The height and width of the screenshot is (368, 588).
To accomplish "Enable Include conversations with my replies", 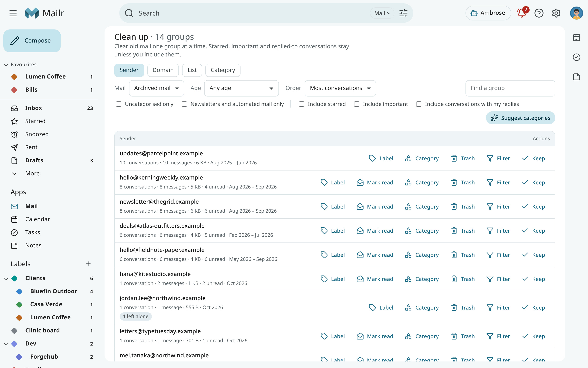I will pyautogui.click(x=419, y=104).
